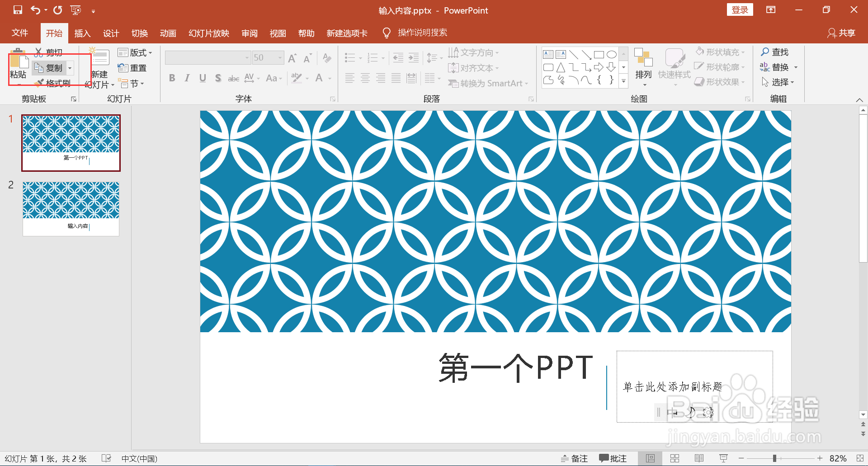Start slideshow from beginning via quick access icon
This screenshot has height=466, width=868.
[76, 10]
